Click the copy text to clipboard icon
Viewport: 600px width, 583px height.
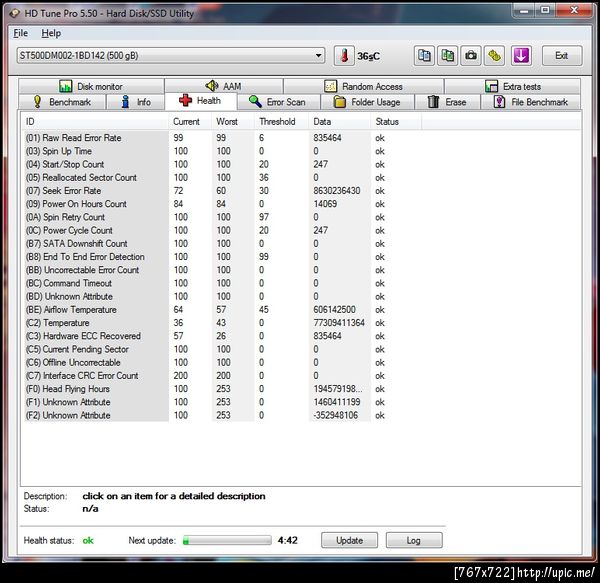click(424, 56)
